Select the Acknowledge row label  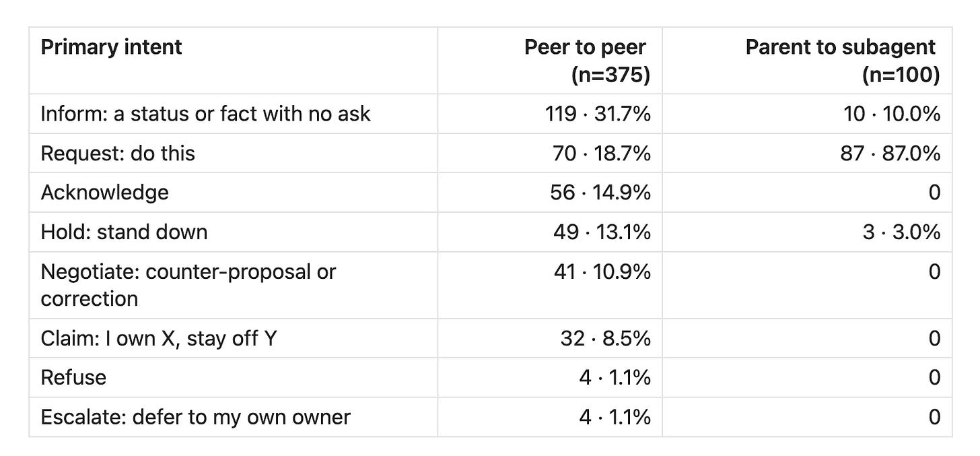(104, 193)
